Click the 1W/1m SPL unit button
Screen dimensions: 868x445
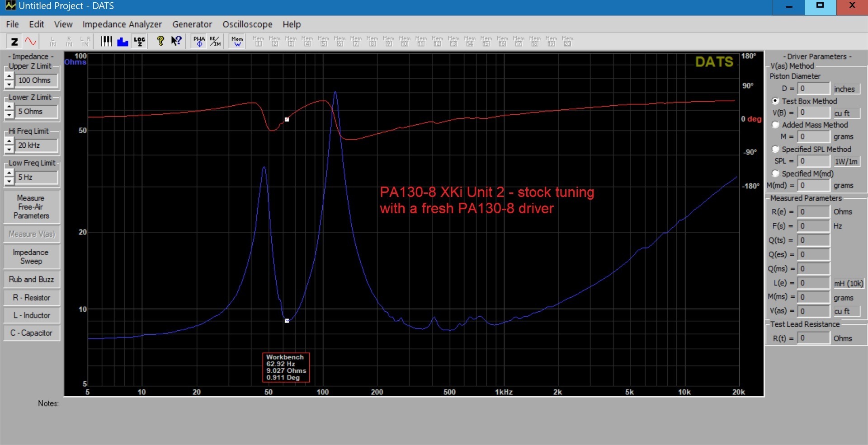pyautogui.click(x=846, y=161)
